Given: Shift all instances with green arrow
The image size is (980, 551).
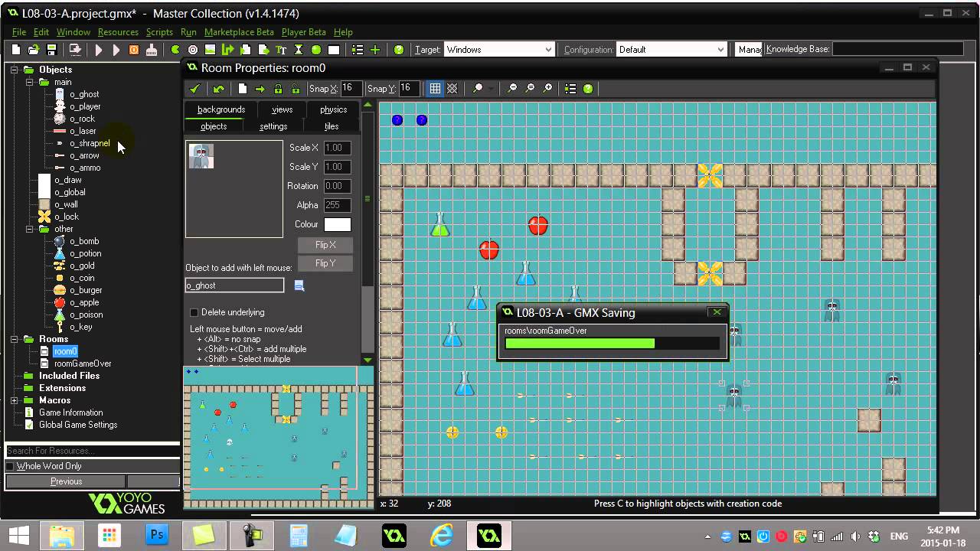Looking at the screenshot, I should [x=260, y=89].
